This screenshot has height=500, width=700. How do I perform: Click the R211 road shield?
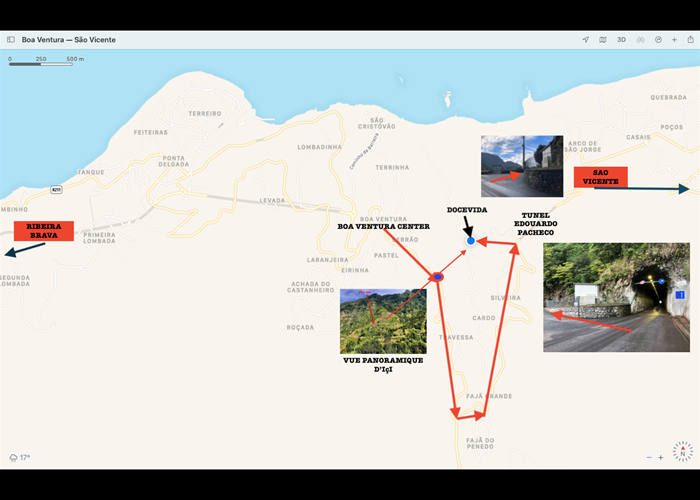[x=56, y=189]
